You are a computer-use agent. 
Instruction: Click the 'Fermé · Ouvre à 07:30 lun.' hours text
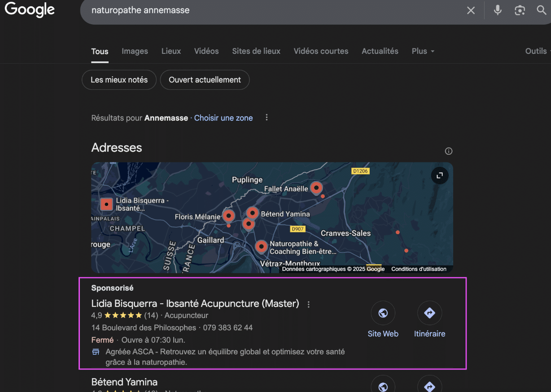click(138, 340)
